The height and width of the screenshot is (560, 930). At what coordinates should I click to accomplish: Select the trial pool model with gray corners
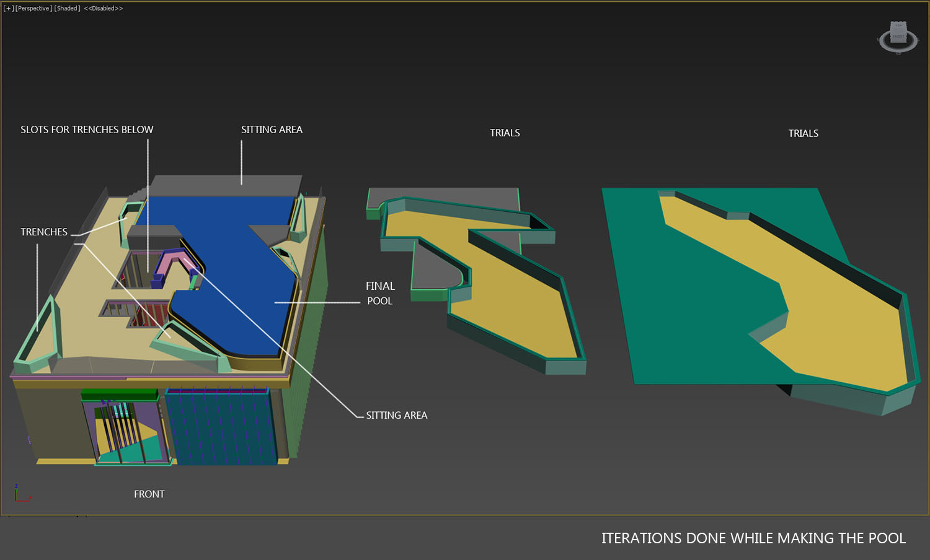click(x=476, y=281)
